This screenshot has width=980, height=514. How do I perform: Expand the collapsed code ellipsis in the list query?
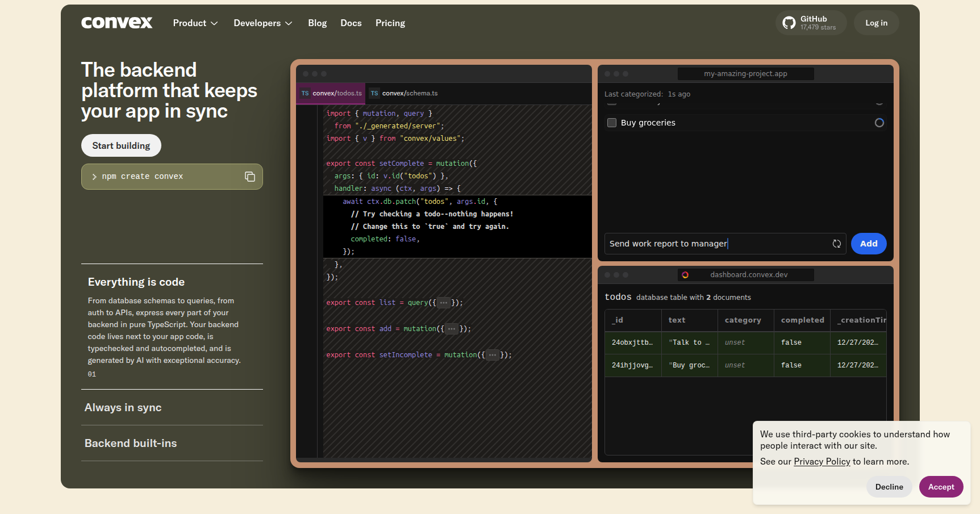444,302
